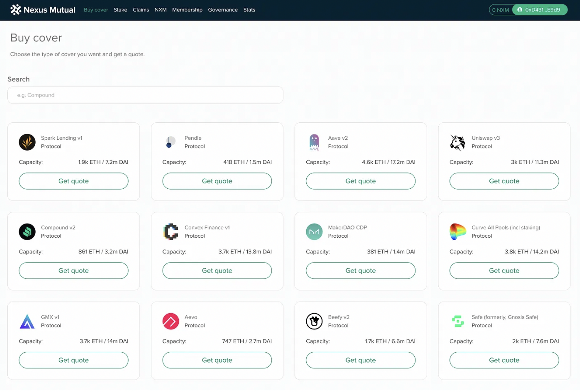Click the MakerDAO CDP card title

coord(347,227)
